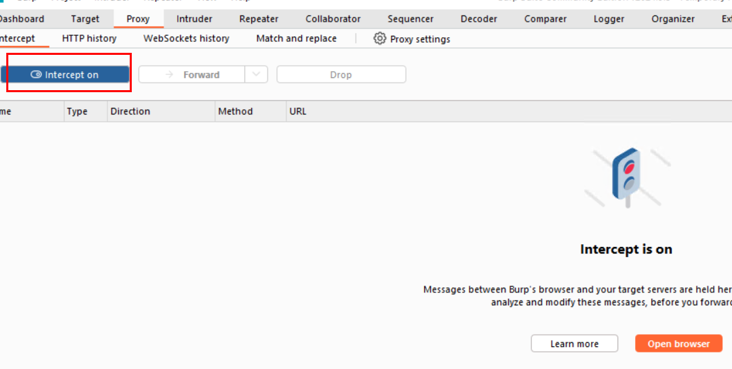Switch to the Decoder tab
The height and width of the screenshot is (369, 732).
click(x=479, y=19)
